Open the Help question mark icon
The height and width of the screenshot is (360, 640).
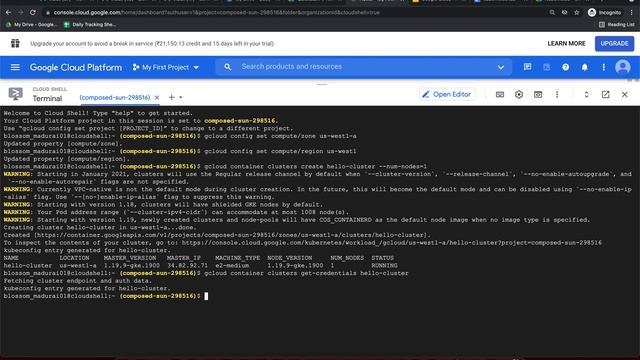tap(565, 67)
